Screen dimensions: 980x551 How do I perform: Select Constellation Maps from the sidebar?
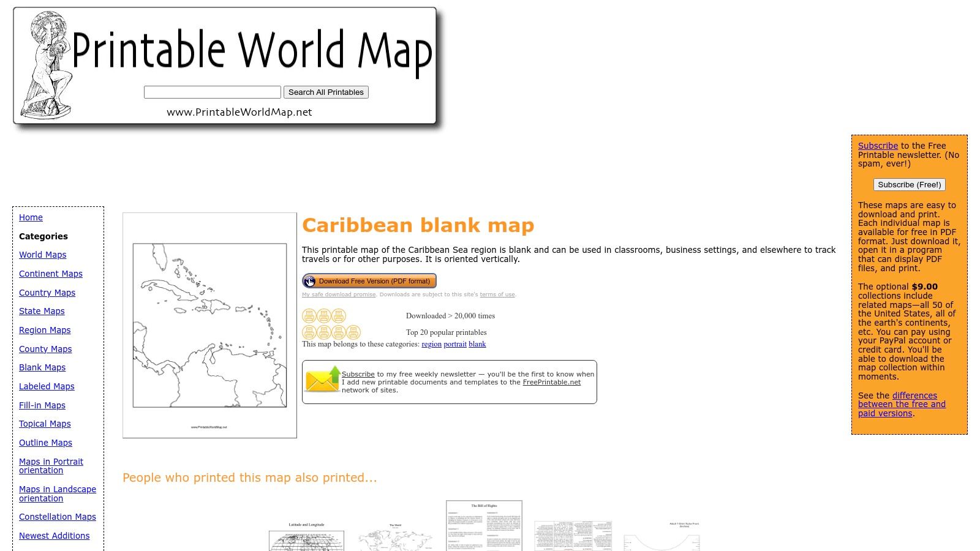(58, 517)
